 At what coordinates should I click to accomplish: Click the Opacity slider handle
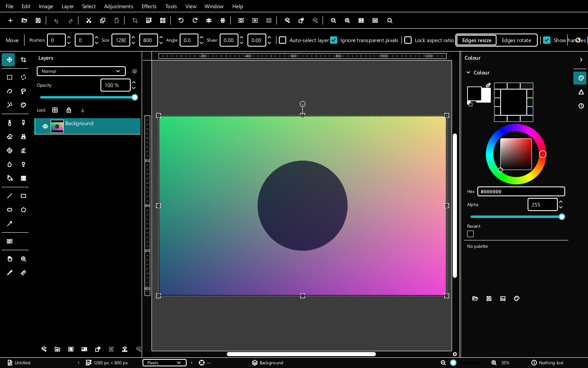pyautogui.click(x=135, y=97)
